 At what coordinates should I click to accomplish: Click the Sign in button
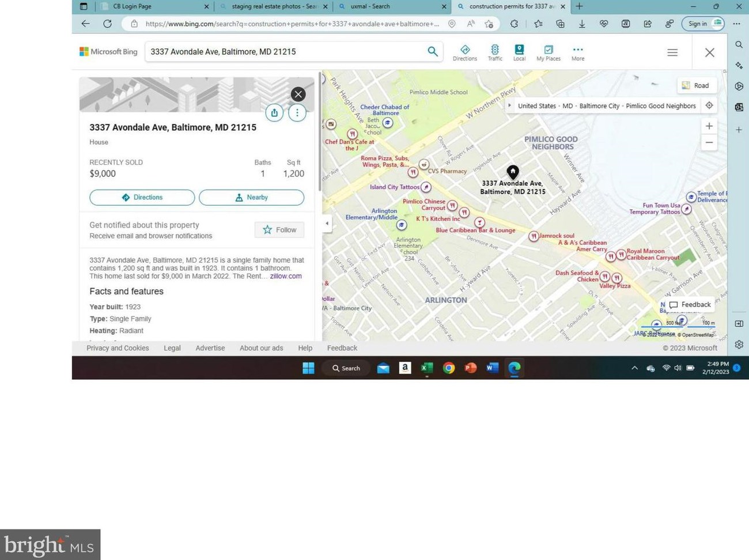(x=703, y=24)
